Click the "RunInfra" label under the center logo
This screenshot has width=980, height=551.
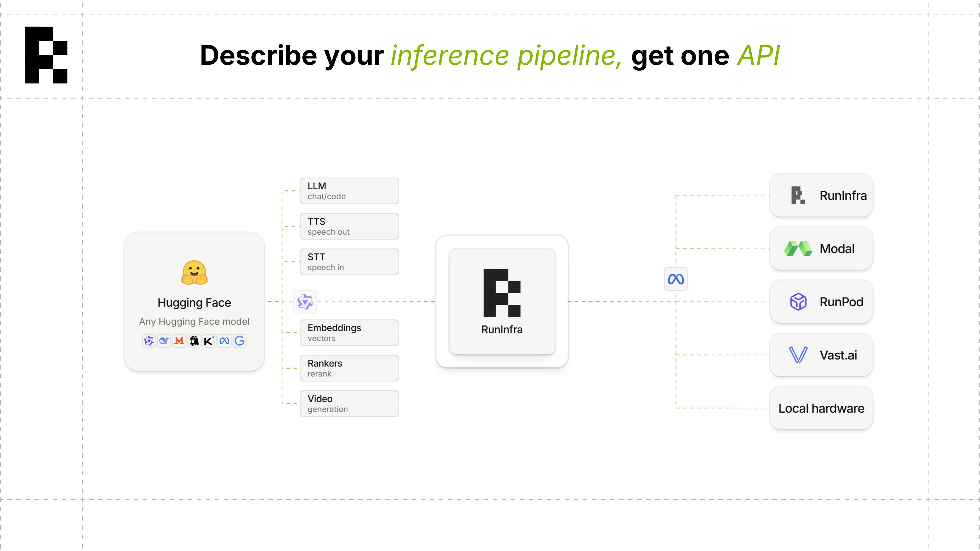pyautogui.click(x=502, y=329)
